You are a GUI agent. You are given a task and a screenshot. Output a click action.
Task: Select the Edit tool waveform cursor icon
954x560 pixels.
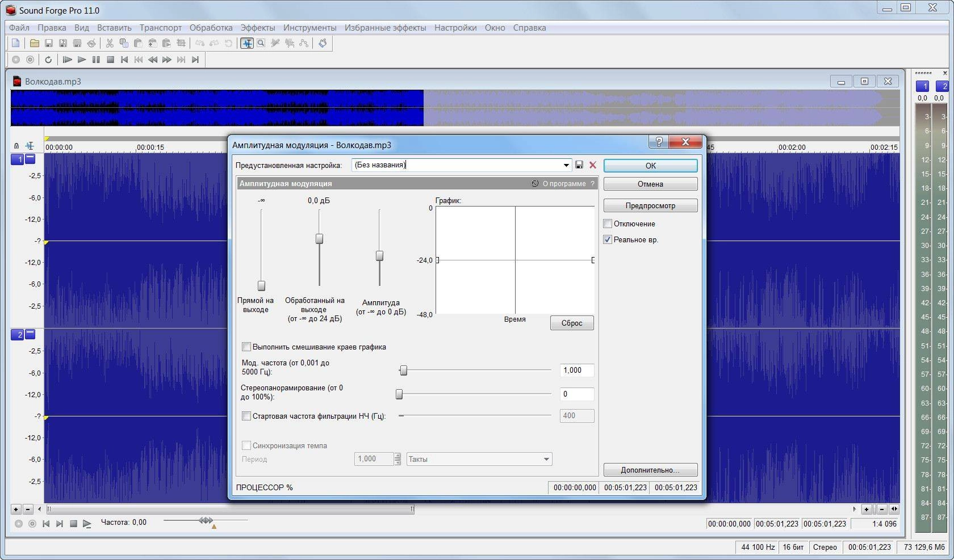(247, 43)
